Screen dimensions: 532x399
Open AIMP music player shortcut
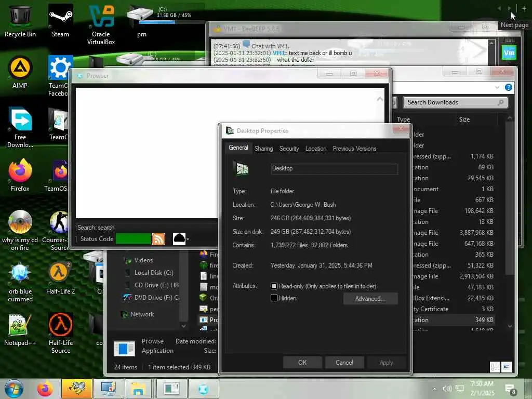click(20, 72)
